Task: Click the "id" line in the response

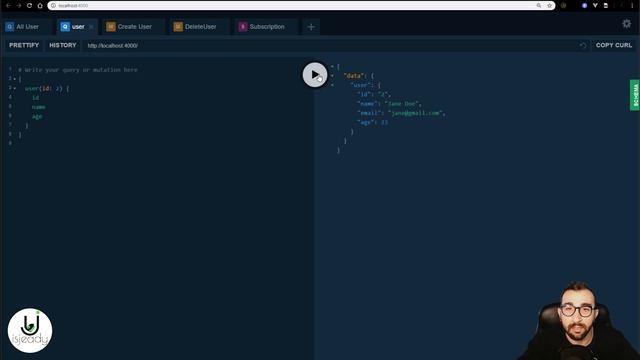Action: (374, 94)
